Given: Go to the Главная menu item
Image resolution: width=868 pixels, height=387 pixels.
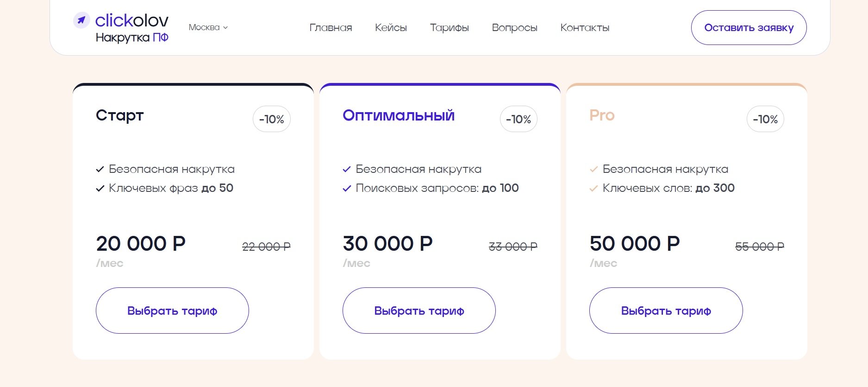Looking at the screenshot, I should click(x=331, y=28).
